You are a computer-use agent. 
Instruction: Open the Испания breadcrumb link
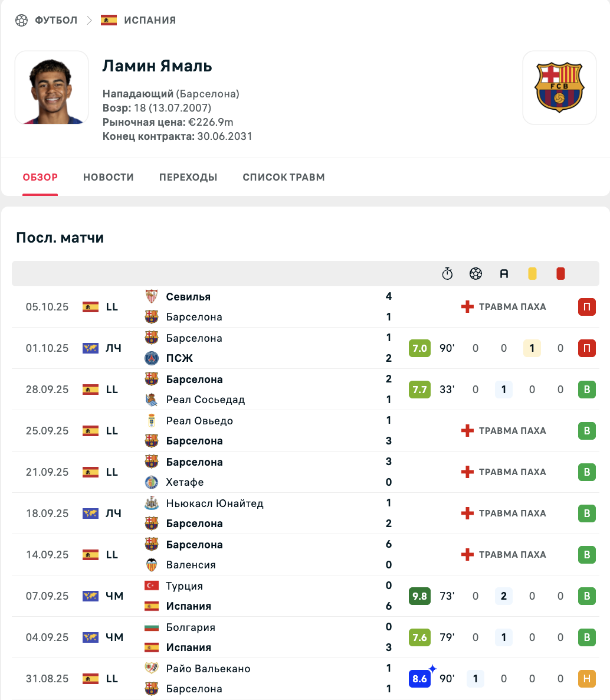click(150, 20)
